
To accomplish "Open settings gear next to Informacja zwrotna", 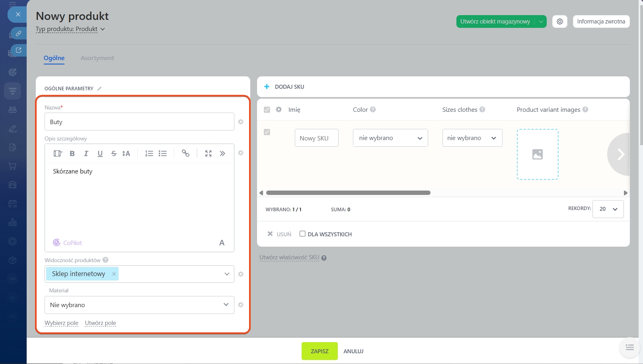I will tap(559, 21).
